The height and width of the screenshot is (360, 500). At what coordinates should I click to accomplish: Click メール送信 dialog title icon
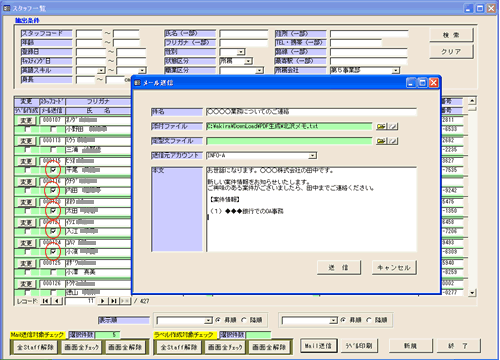click(x=137, y=83)
